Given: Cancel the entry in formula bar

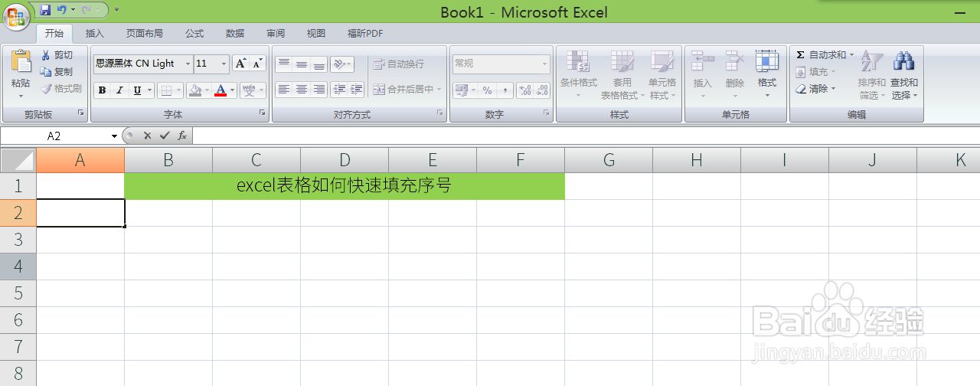Looking at the screenshot, I should click(x=147, y=136).
